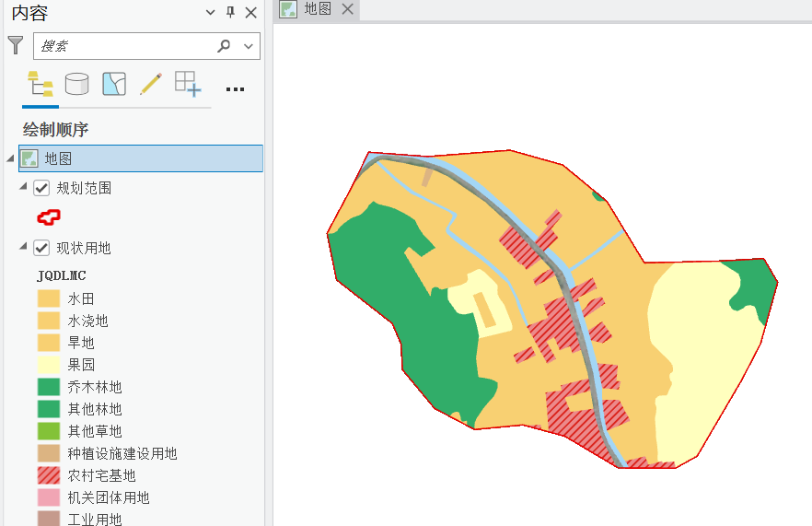The image size is (812, 526).
Task: Click the 水田 legend label
Action: pyautogui.click(x=81, y=299)
